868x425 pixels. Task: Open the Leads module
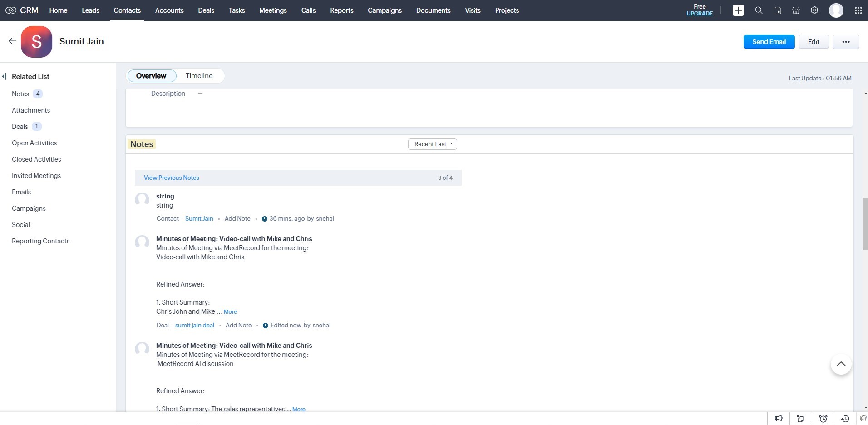90,10
